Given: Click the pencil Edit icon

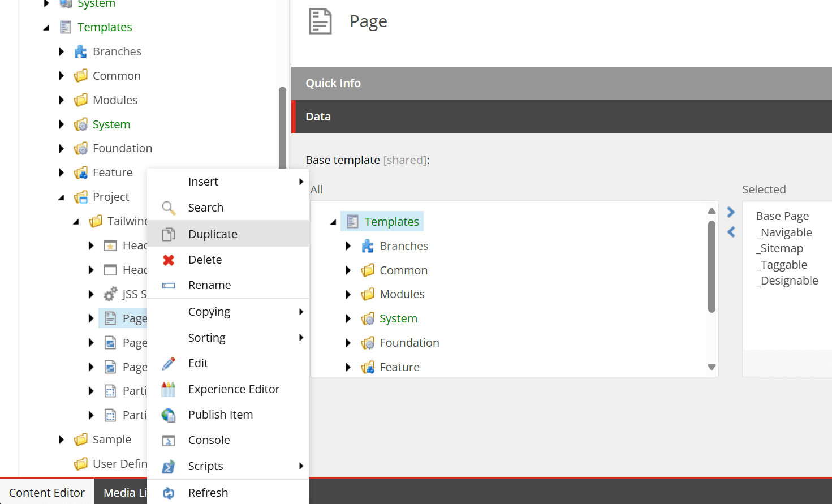Looking at the screenshot, I should (x=169, y=363).
